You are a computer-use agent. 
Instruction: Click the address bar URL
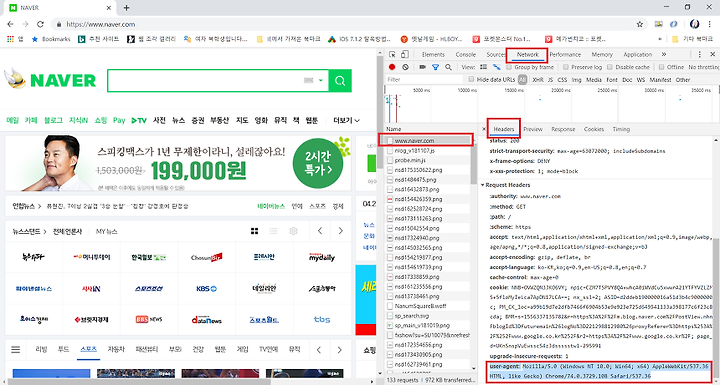[101, 24]
